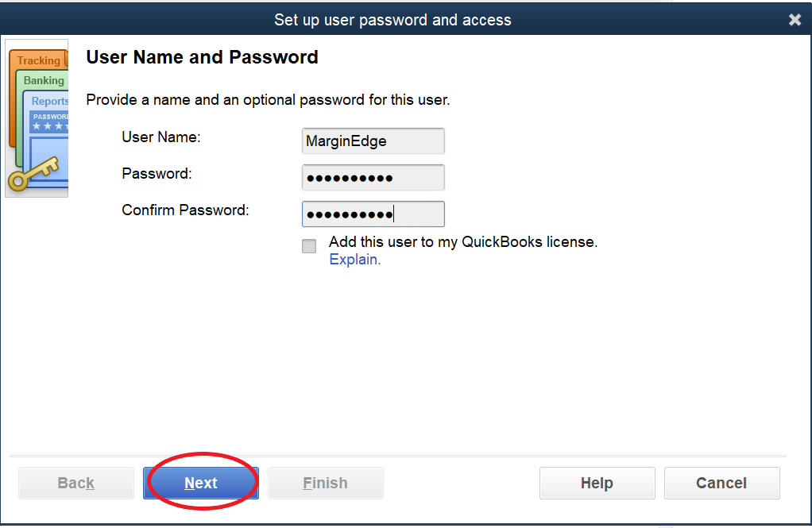Click the orange Tracking card illustration
Viewport: 812px width, 528px height.
click(x=38, y=60)
